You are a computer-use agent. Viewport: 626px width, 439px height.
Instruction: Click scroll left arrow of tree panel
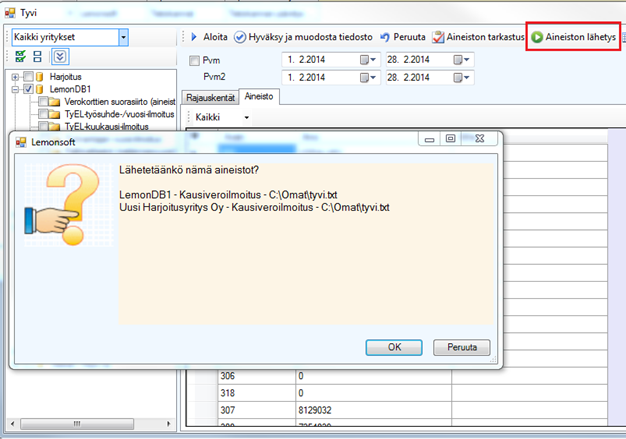tap(12, 423)
